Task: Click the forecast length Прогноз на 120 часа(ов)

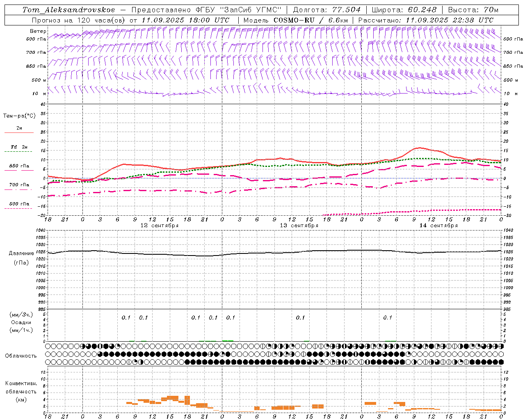Action: point(79,20)
